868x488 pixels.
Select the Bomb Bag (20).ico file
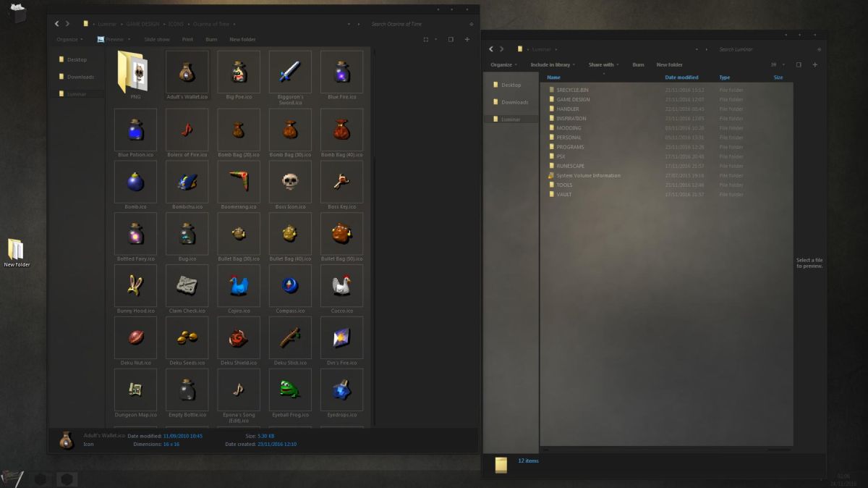coord(239,133)
